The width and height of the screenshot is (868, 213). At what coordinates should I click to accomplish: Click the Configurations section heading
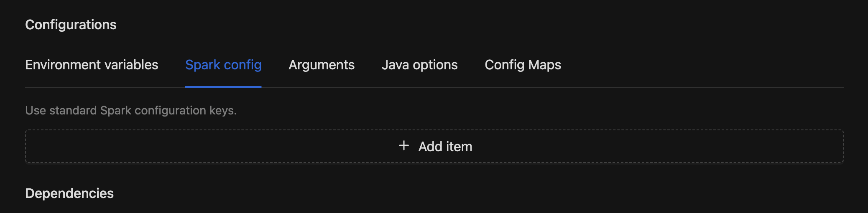(71, 25)
